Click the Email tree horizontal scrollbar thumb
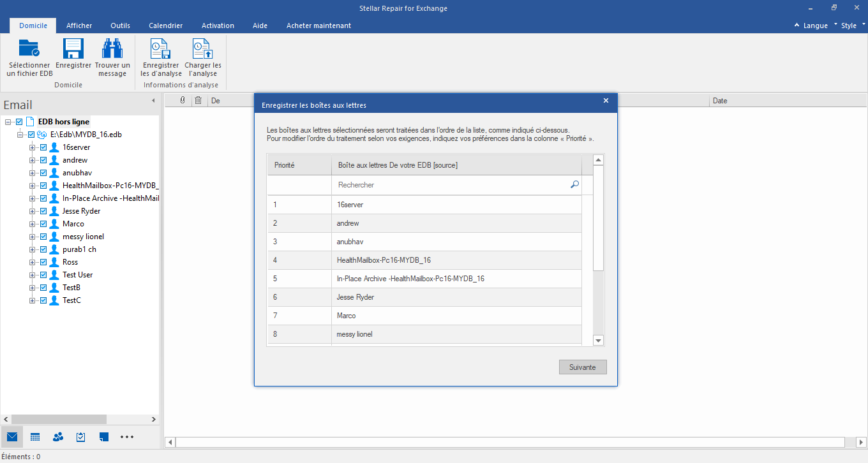868x463 pixels. 59,419
